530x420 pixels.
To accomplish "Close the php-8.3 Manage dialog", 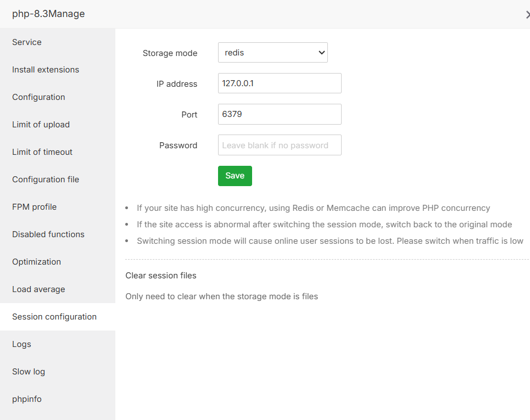I will pos(527,15).
